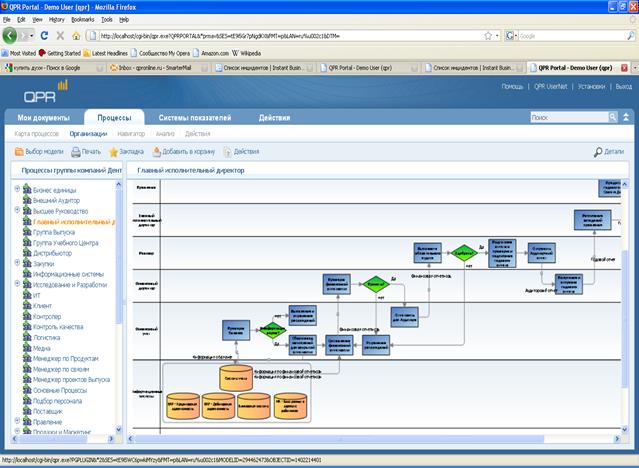Open the File menu
This screenshot has height=468, width=639.
pyautogui.click(x=7, y=20)
